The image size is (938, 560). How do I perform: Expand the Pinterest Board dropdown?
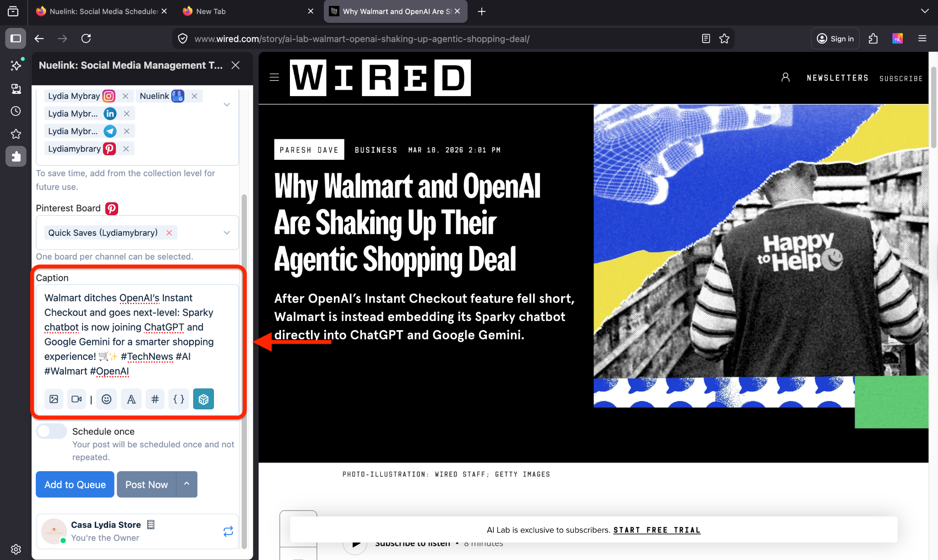pyautogui.click(x=227, y=233)
